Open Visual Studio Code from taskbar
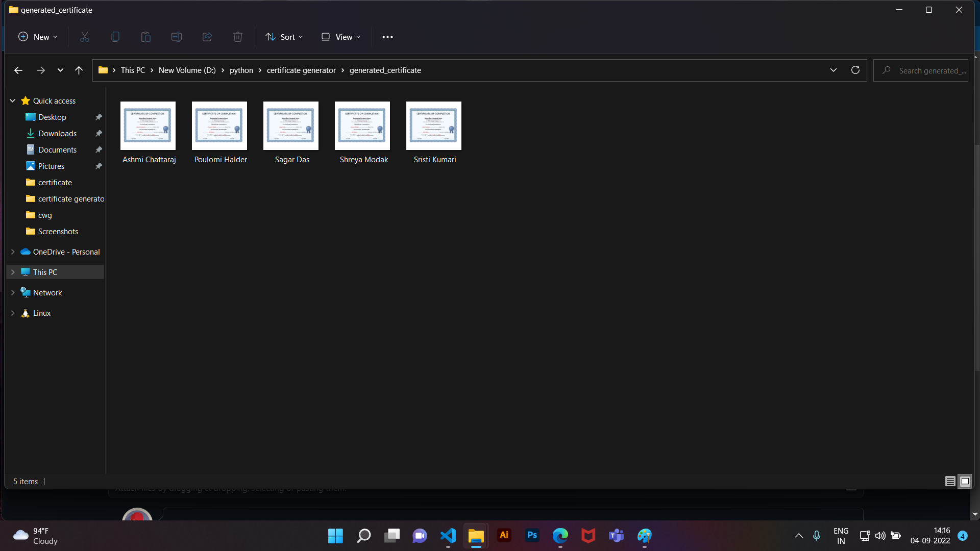 coord(448,535)
